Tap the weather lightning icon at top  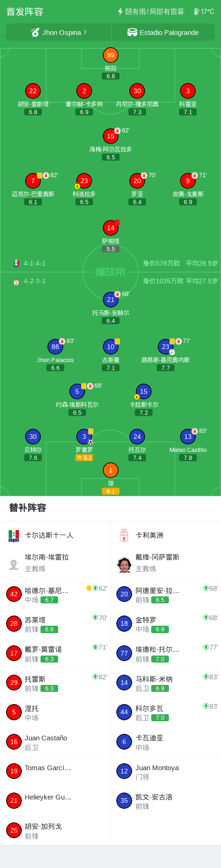coord(120,11)
